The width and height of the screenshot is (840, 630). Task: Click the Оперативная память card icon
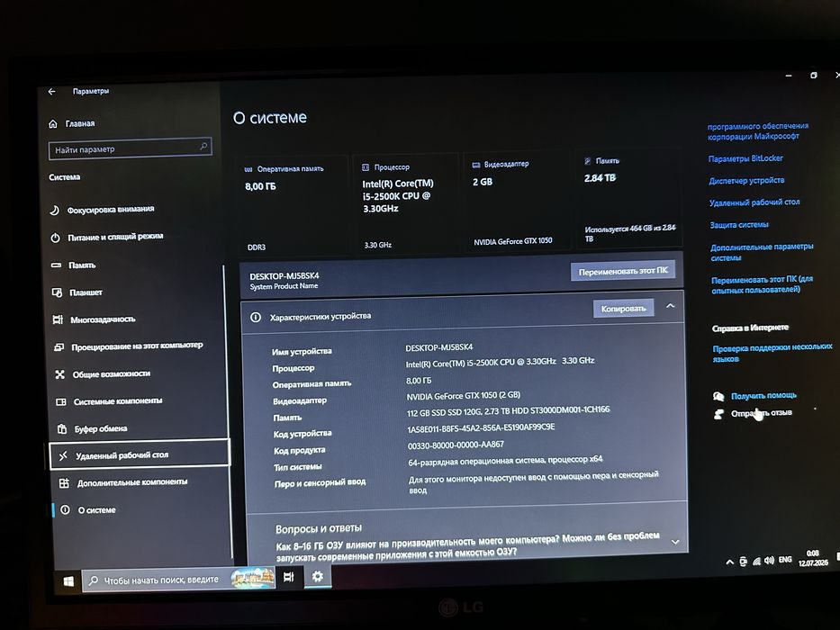(248, 169)
